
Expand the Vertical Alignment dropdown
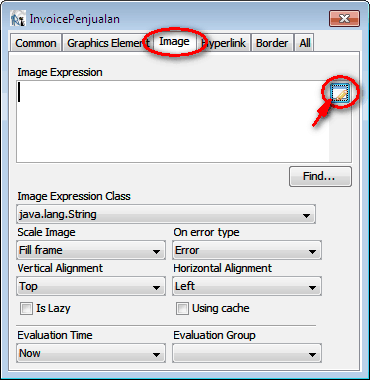point(91,286)
